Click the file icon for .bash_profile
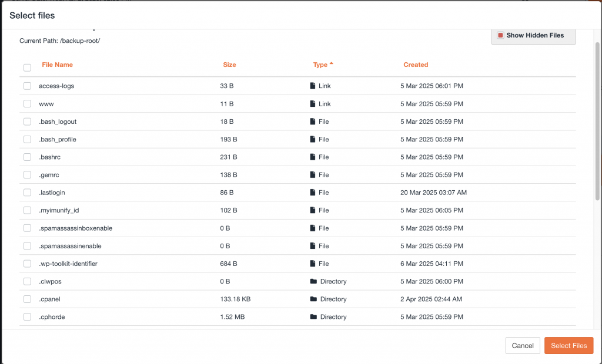The height and width of the screenshot is (364, 602). point(313,139)
